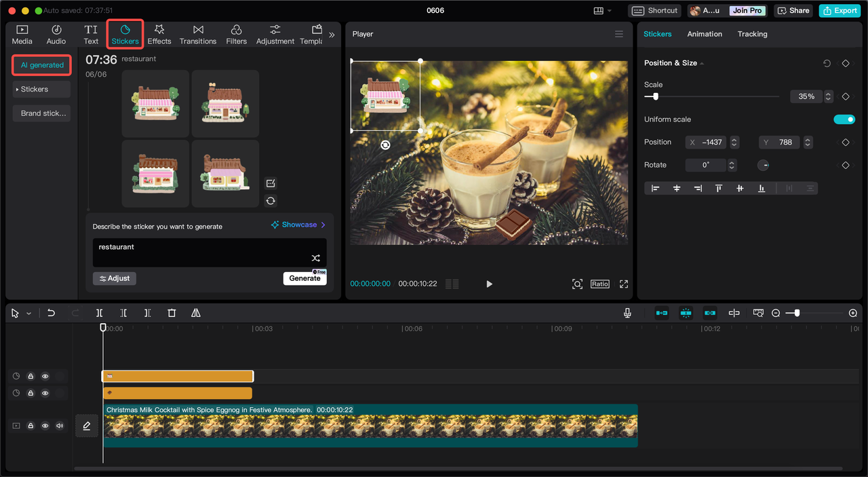The width and height of the screenshot is (868, 477).
Task: Open the Ratio options
Action: (599, 284)
